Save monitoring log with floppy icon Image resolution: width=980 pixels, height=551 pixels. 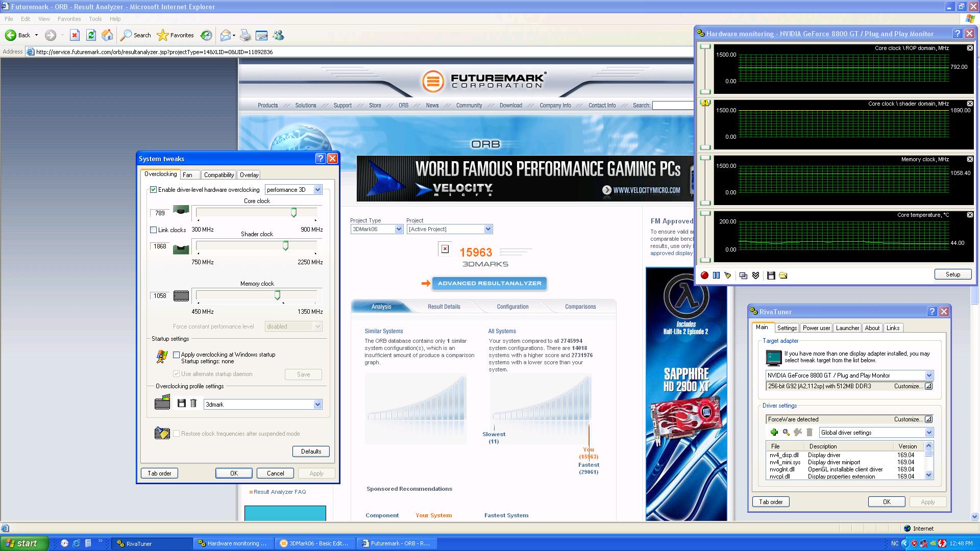(x=771, y=275)
